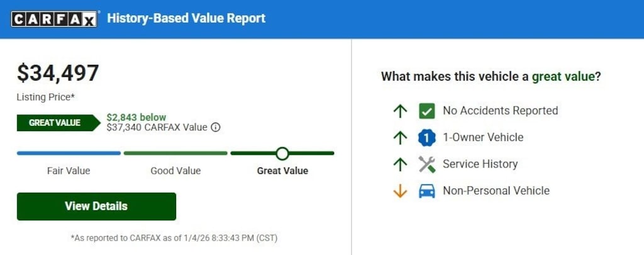
Task: Click the green up arrow beside 1-Owner Vehicle
Action: pyautogui.click(x=400, y=138)
